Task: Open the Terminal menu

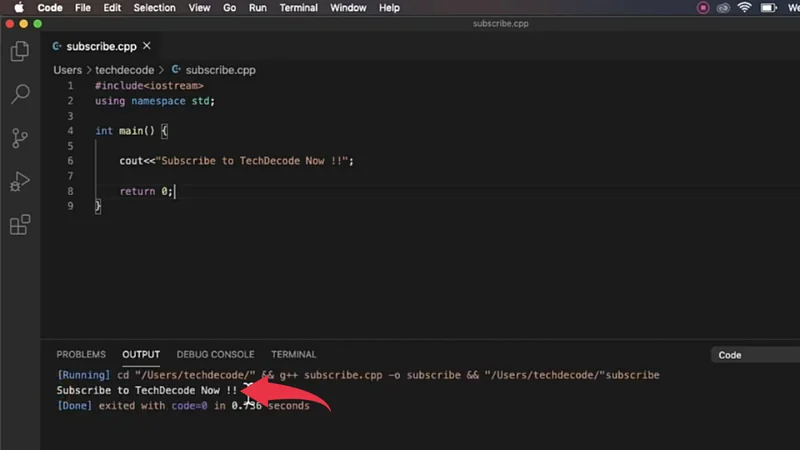Action: (x=298, y=8)
